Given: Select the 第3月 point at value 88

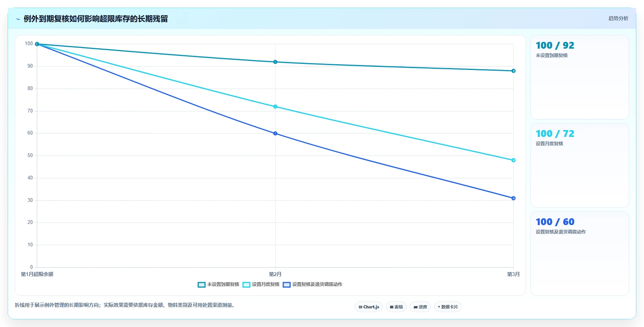Looking at the screenshot, I should 513,71.
